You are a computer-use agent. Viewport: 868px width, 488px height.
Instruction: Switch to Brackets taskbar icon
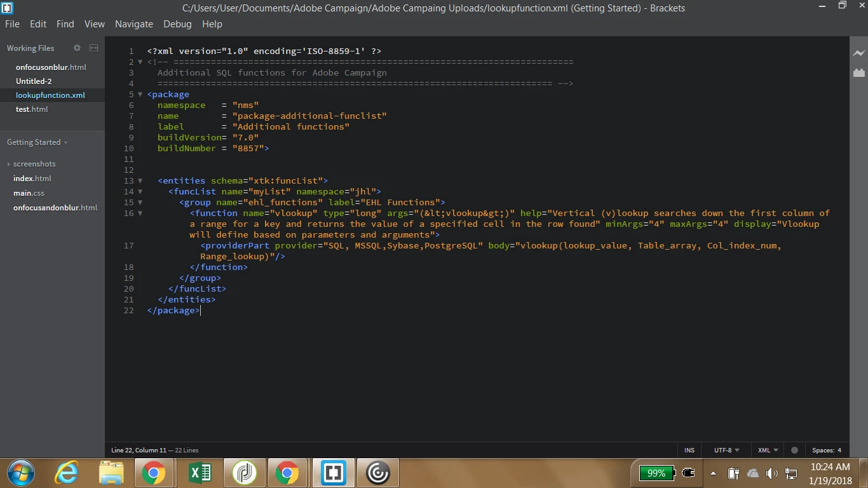pyautogui.click(x=334, y=473)
